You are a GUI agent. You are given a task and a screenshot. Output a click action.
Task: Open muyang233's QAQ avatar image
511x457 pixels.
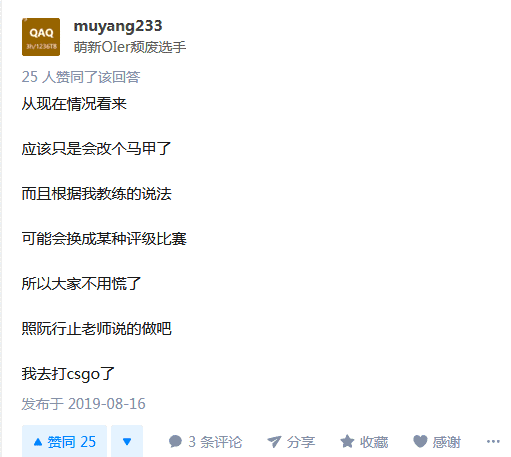click(41, 37)
